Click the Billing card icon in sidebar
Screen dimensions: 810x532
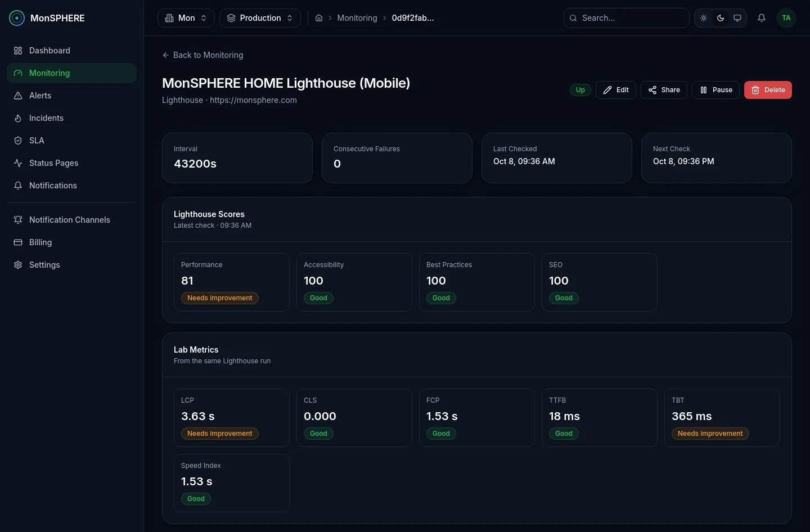pos(18,242)
